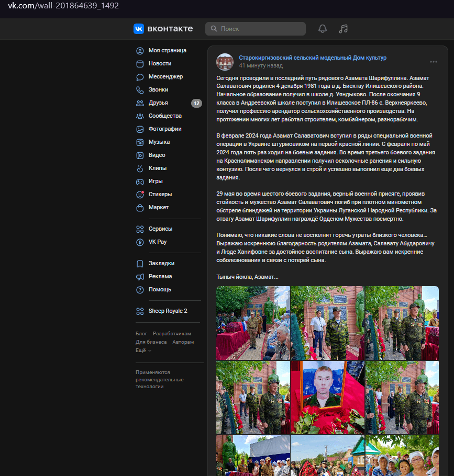Open the framed portrait photo with flowers
Viewport: 454px width, 476px height.
coord(327,398)
